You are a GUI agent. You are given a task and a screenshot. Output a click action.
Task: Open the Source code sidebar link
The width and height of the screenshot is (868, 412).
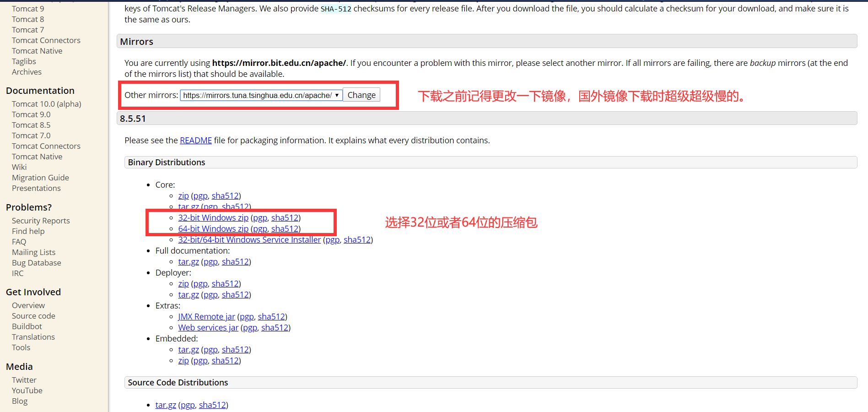(x=33, y=316)
